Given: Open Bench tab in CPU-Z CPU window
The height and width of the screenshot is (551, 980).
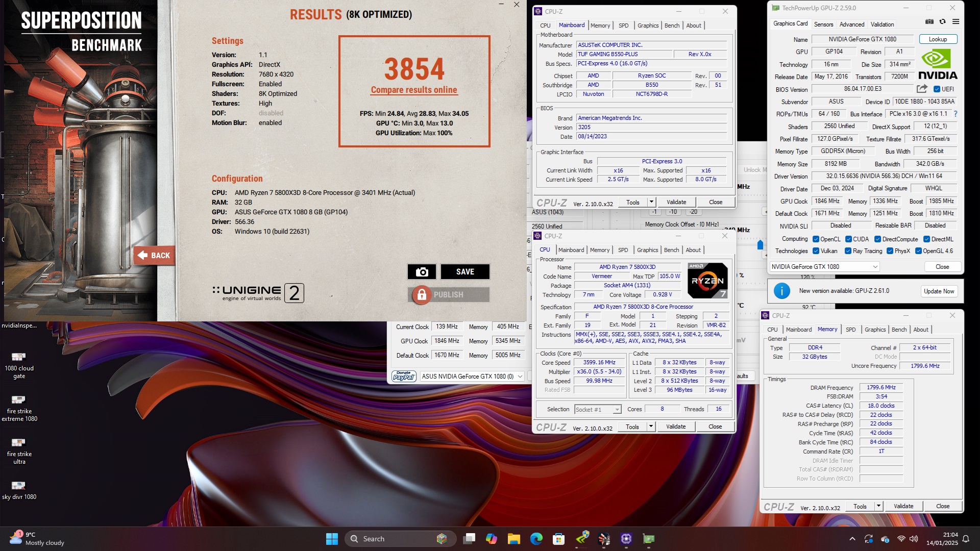Looking at the screenshot, I should click(671, 250).
